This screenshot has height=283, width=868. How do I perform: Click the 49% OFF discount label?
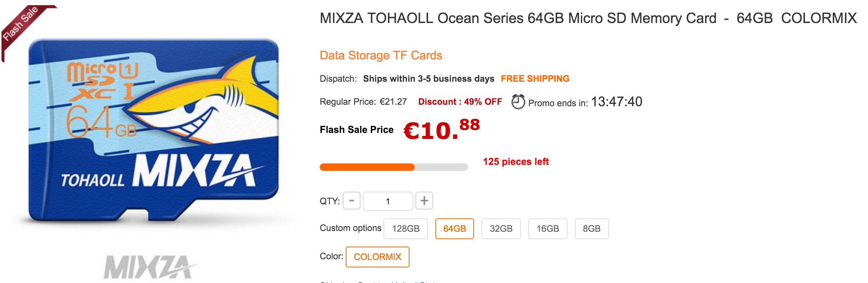click(x=460, y=101)
